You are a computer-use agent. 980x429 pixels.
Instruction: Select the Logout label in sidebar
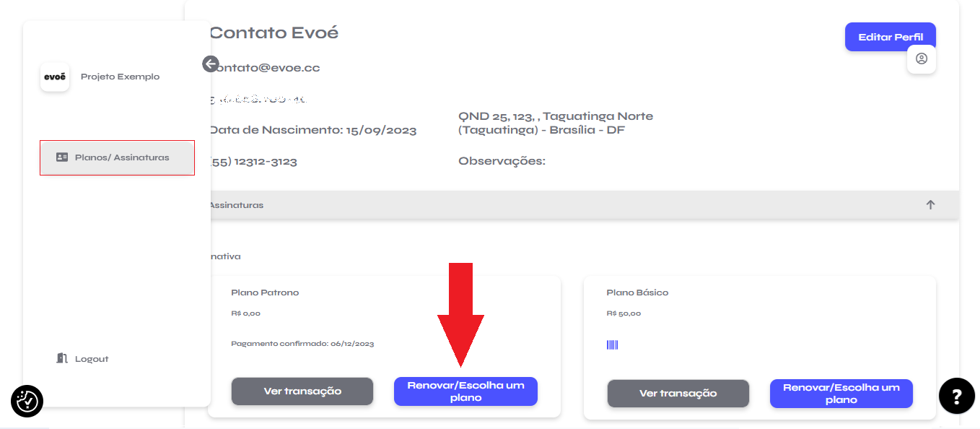tap(92, 359)
